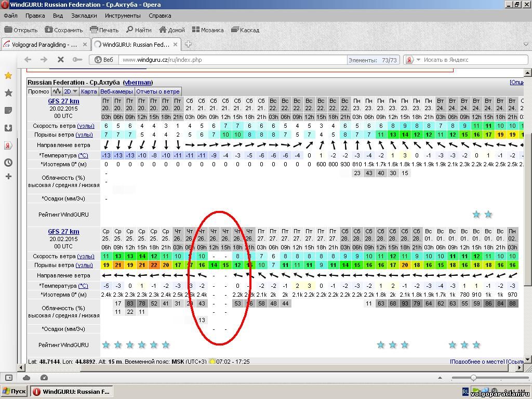Open the Инструменты menu

(x=123, y=16)
